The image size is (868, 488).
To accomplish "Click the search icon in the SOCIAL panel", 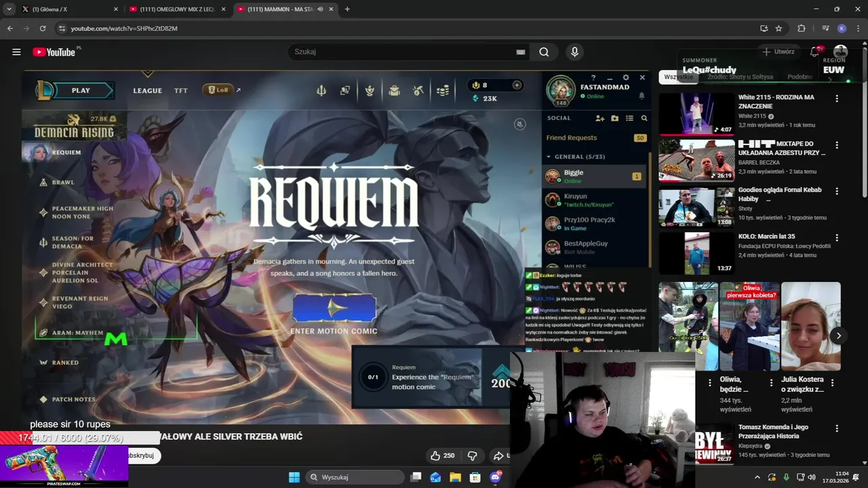I will 644,118.
